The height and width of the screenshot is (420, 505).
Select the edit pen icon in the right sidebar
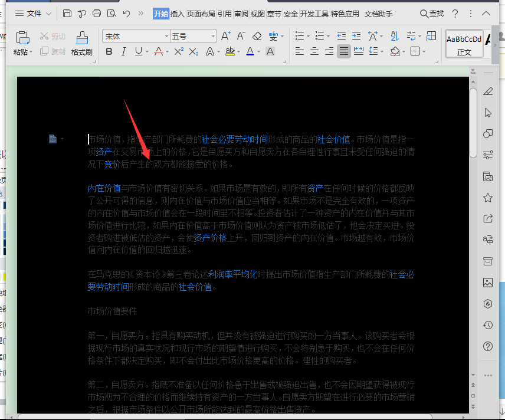click(488, 92)
